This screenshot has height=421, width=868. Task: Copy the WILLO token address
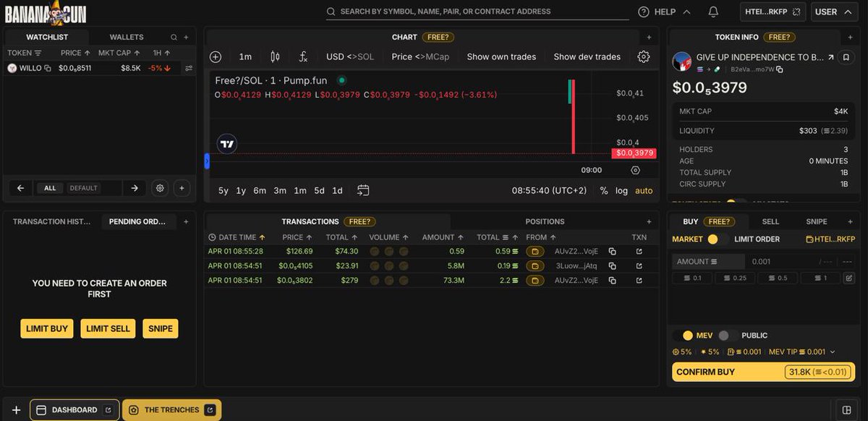coord(48,68)
